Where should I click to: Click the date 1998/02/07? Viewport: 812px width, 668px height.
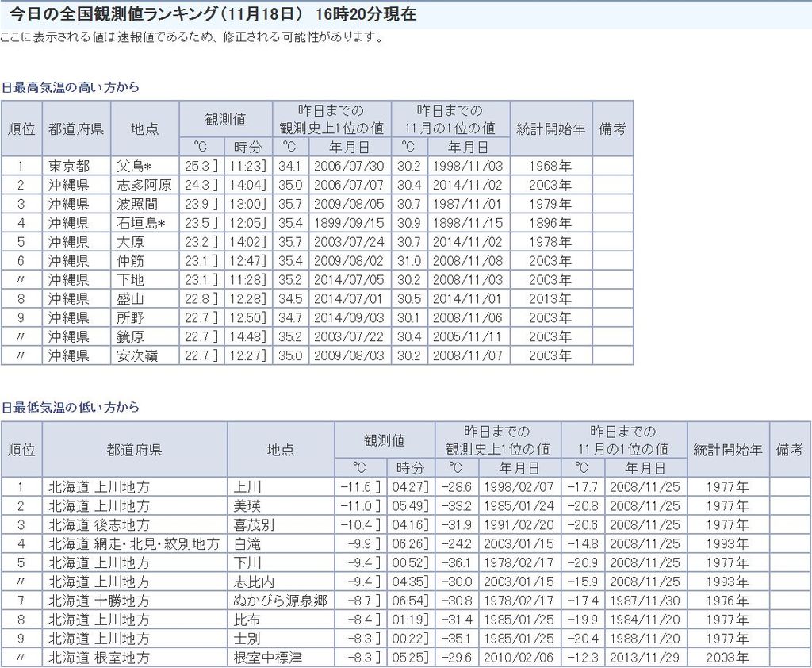tap(519, 487)
